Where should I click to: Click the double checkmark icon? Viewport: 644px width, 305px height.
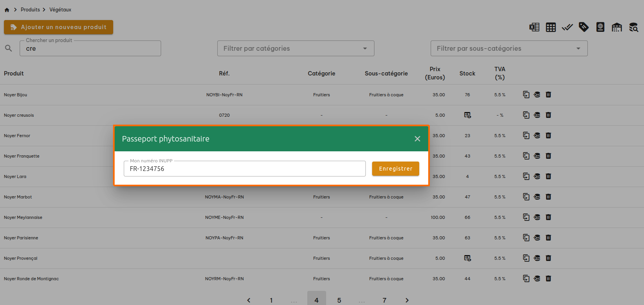coord(567,27)
